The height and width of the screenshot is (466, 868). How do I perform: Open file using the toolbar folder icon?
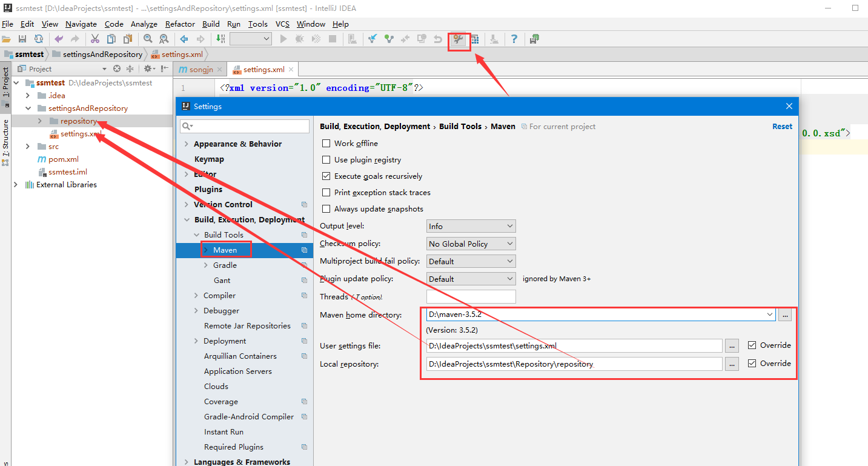click(7, 39)
